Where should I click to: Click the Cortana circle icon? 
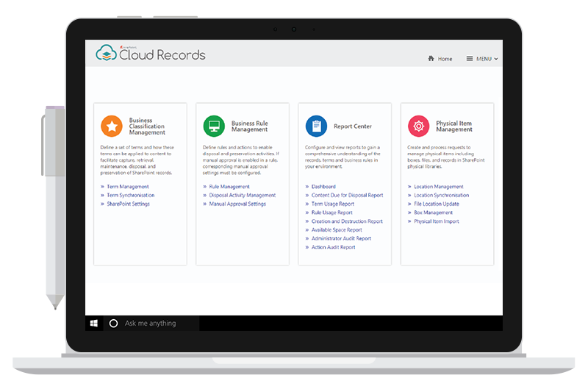click(113, 324)
